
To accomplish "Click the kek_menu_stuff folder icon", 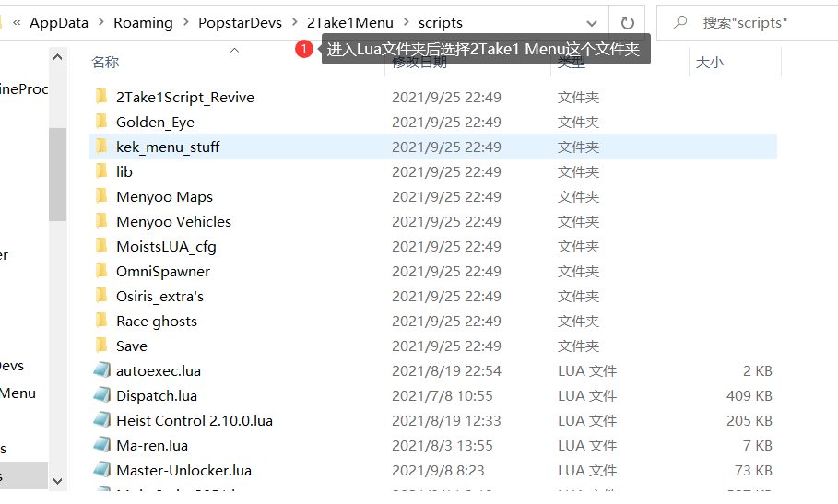I will pos(101,147).
